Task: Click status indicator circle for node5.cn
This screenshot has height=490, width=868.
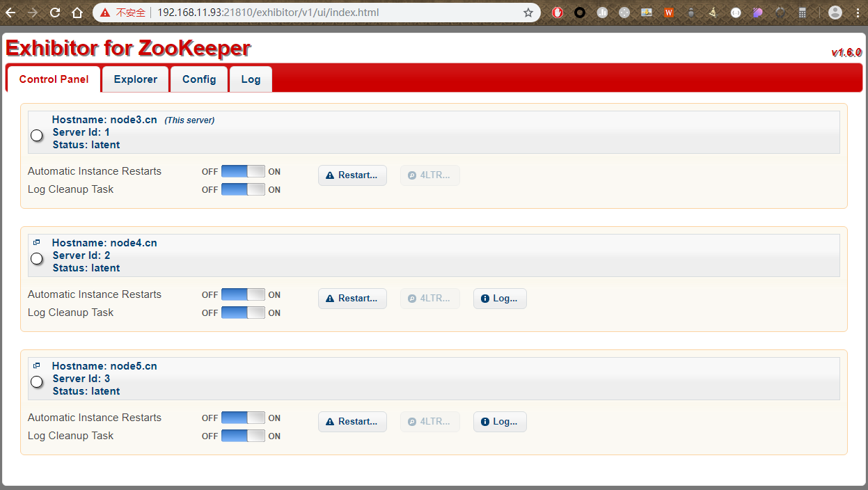Action: click(x=37, y=382)
